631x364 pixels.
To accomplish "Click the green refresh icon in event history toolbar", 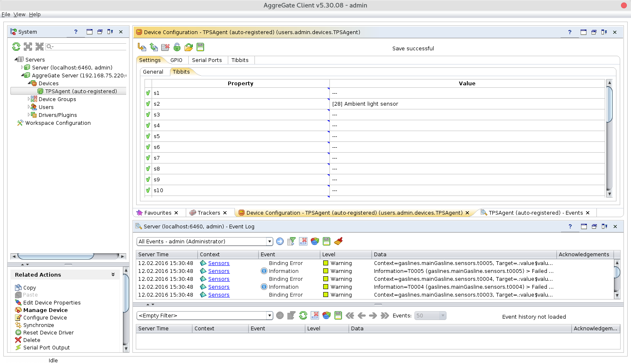I will (x=303, y=315).
